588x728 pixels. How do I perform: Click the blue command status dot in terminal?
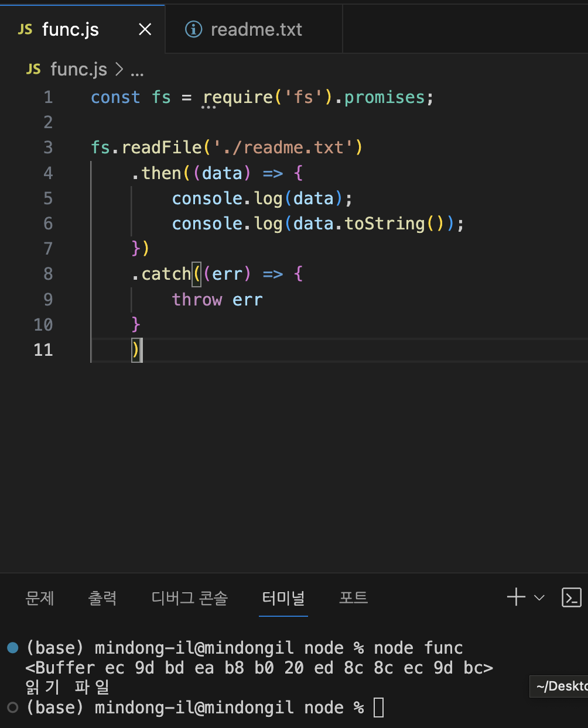point(13,648)
